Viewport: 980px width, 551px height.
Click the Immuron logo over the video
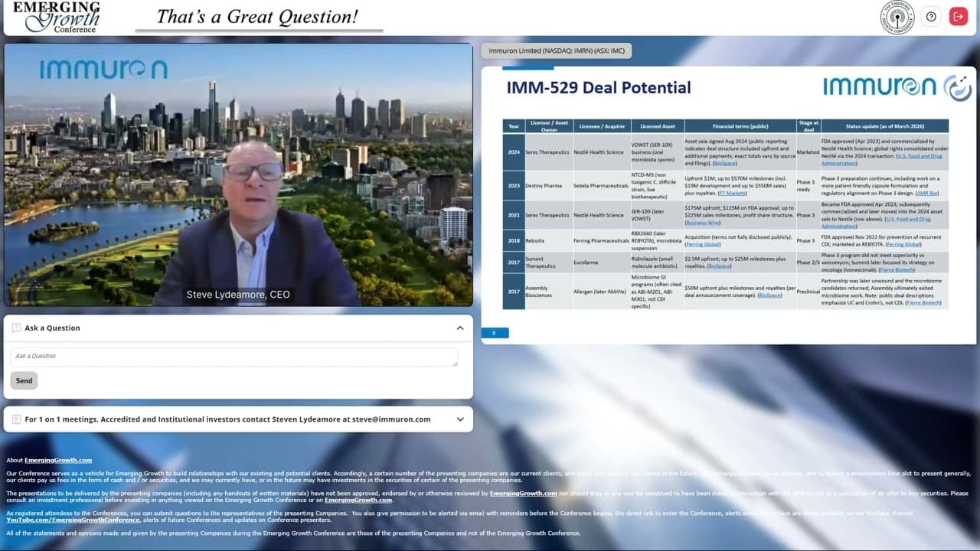tap(103, 70)
